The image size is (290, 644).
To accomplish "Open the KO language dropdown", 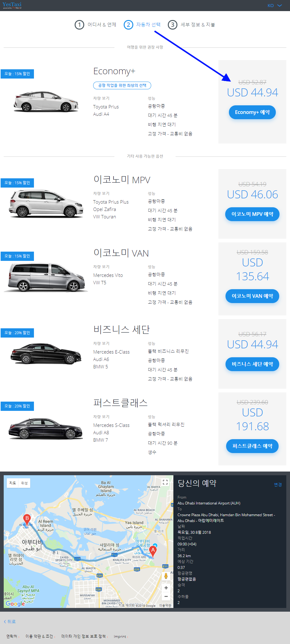I will coord(275,6).
